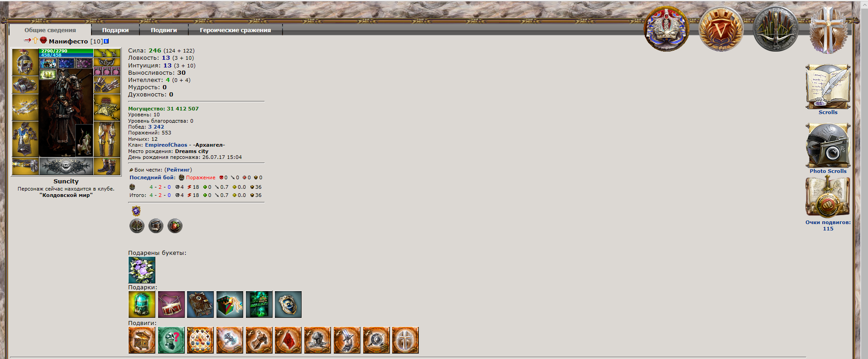Image resolution: width=868 pixels, height=359 pixels.
Task: Open the Подарки tab
Action: pyautogui.click(x=115, y=30)
